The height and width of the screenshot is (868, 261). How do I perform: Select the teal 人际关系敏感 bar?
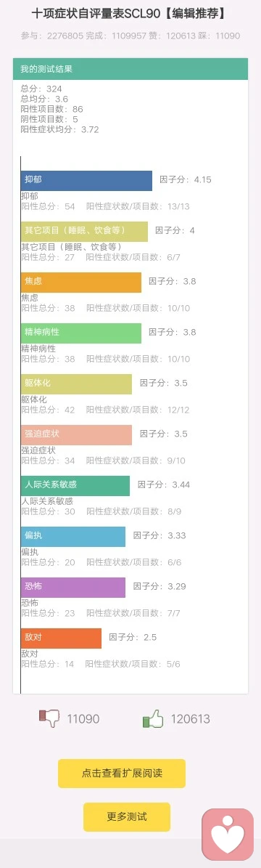point(75,486)
